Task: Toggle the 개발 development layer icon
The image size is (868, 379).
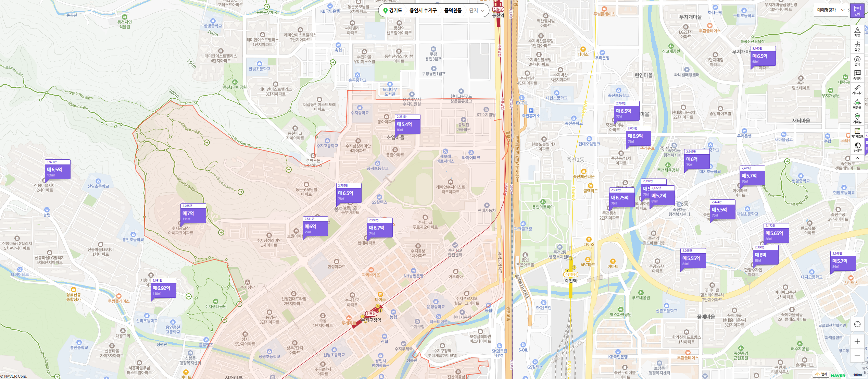Action: pyautogui.click(x=857, y=32)
